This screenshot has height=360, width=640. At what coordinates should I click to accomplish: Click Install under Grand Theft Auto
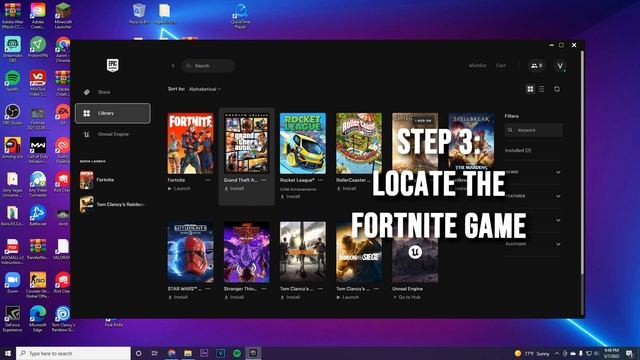click(x=234, y=189)
